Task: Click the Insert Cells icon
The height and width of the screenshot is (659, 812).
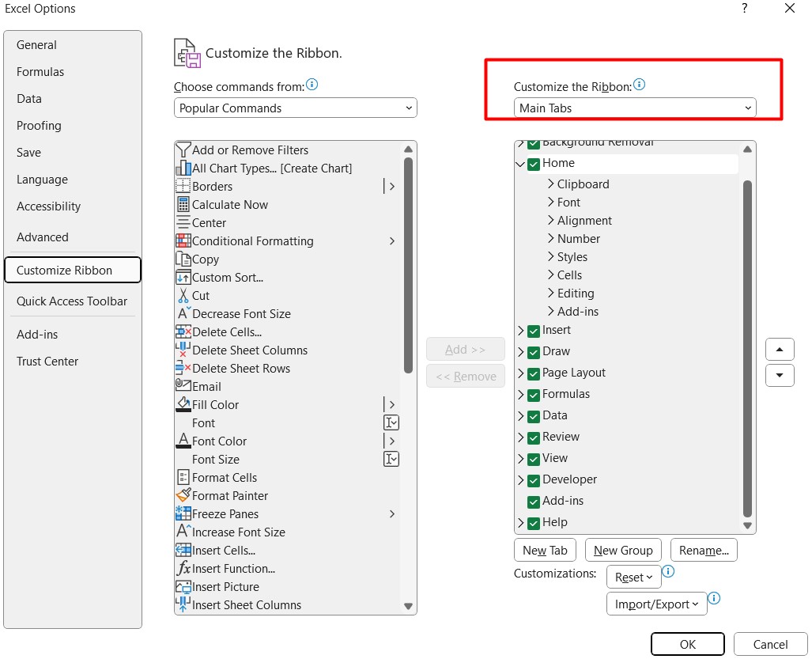Action: click(183, 550)
